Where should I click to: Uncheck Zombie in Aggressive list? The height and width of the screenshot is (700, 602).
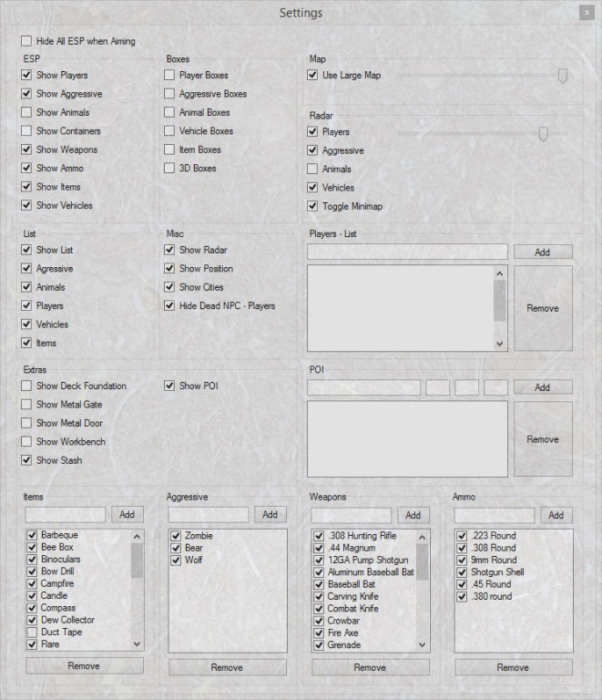[176, 536]
